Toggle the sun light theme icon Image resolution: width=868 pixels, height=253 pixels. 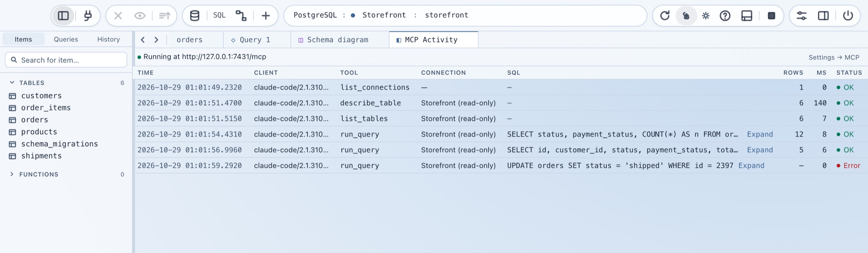click(x=705, y=15)
